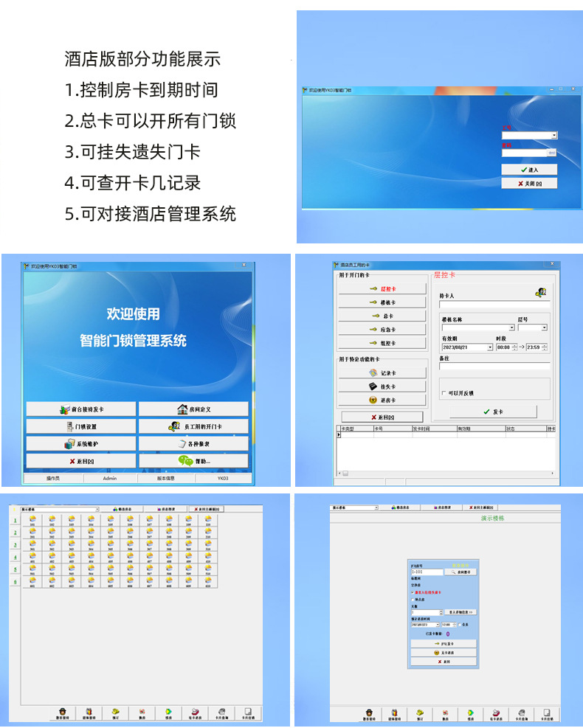Select 挂失卡 lost card option

[x=382, y=386]
